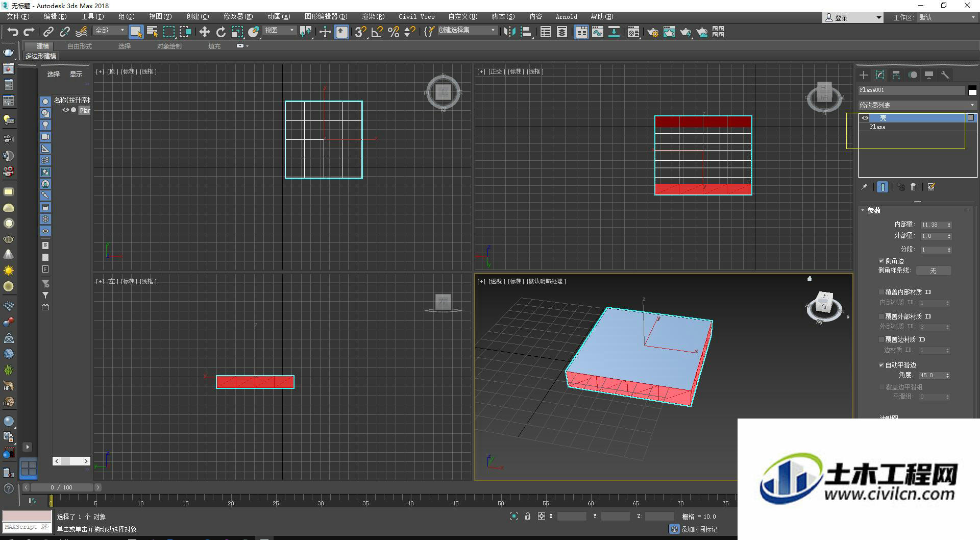Uncheck the 倒角边 checkbox
The height and width of the screenshot is (540, 980).
(881, 261)
